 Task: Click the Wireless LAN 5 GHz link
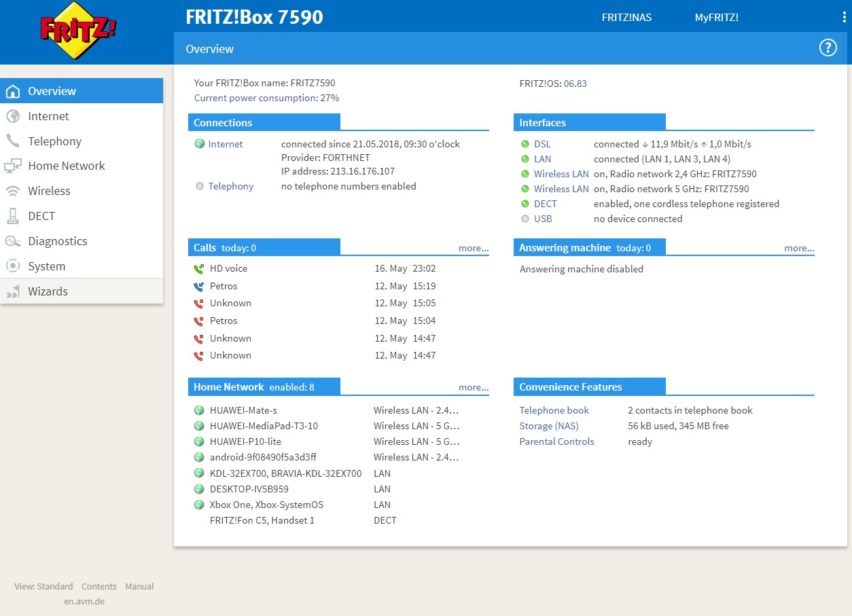coord(561,189)
